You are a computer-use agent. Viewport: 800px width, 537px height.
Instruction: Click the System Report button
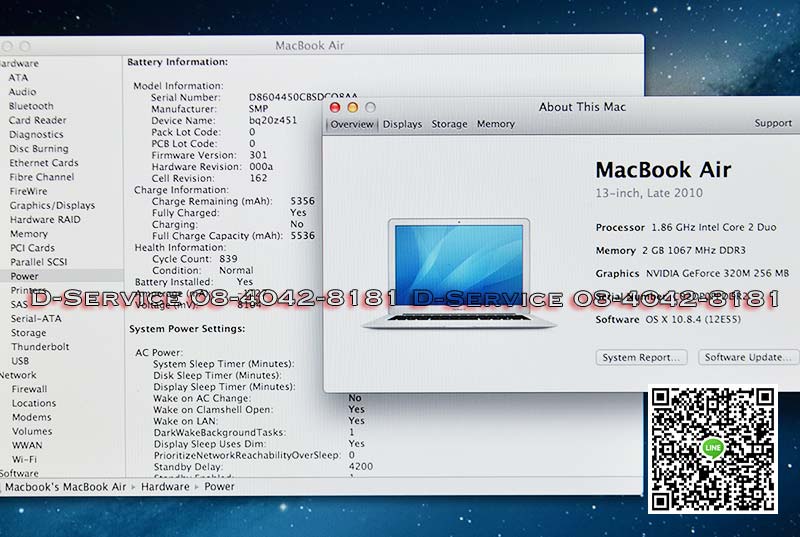641,357
